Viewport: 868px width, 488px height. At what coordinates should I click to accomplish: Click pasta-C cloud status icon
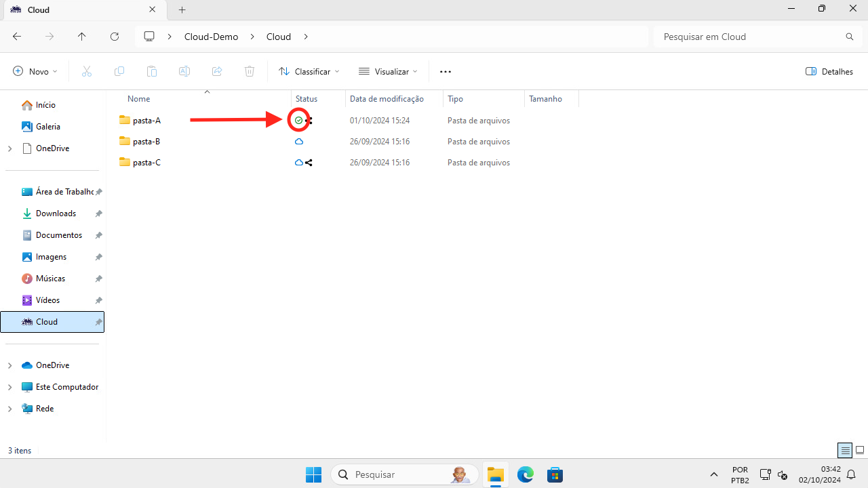298,163
